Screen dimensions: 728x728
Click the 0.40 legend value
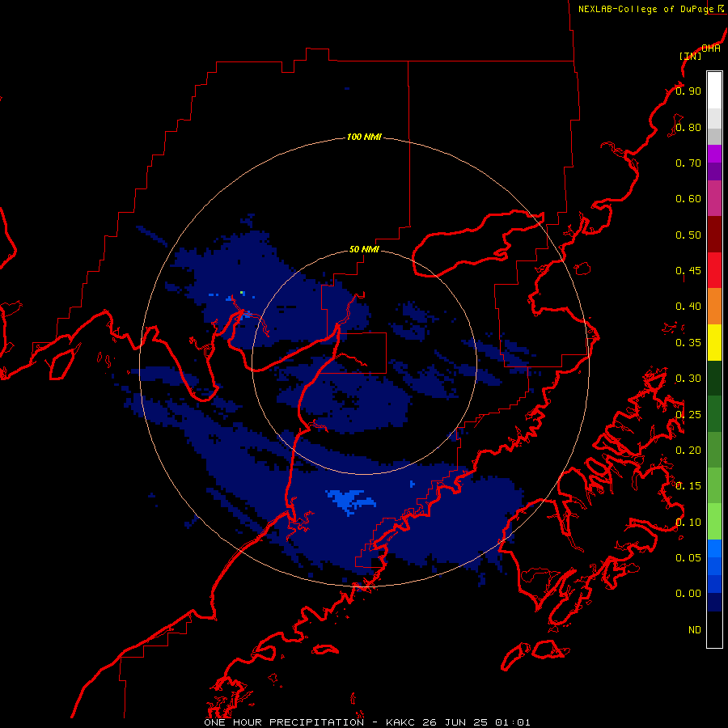(x=688, y=307)
